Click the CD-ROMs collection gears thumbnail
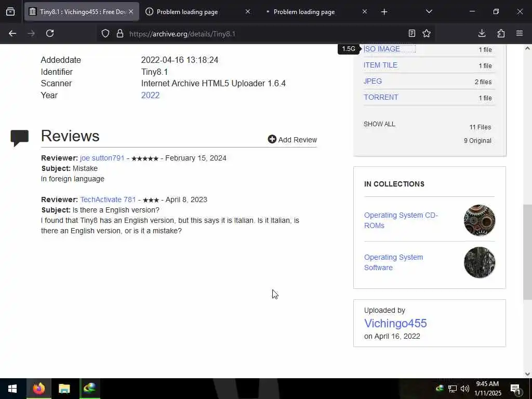Viewport: 532px width, 399px height. 480,220
